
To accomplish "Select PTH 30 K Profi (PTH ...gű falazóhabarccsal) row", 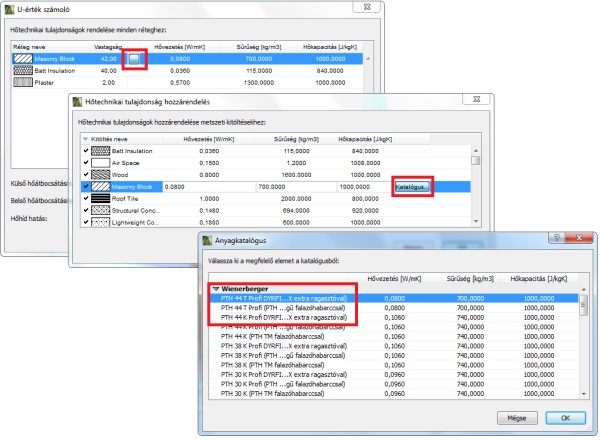I will (x=394, y=384).
